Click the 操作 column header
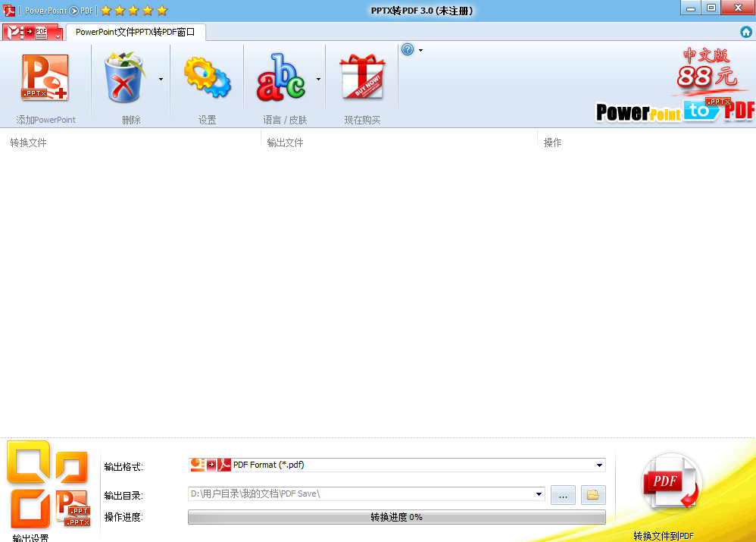The height and width of the screenshot is (542, 756). [x=552, y=143]
